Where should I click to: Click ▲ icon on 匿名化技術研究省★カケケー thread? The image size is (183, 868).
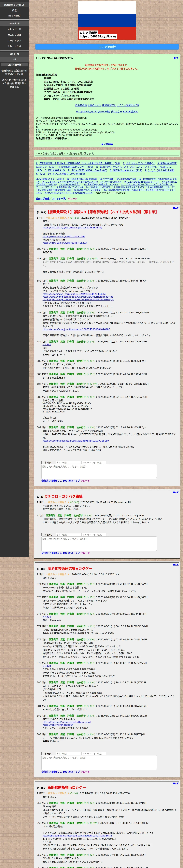coord(176,564)
